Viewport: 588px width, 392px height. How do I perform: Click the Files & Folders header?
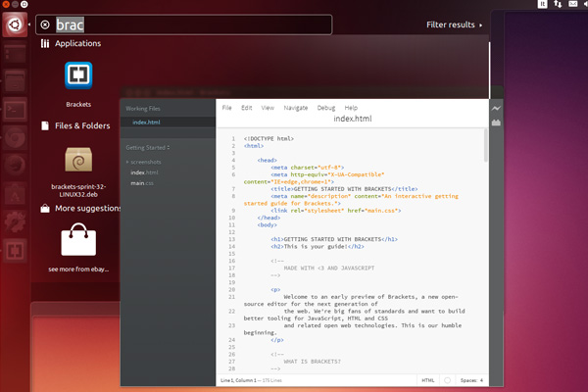pos(82,125)
